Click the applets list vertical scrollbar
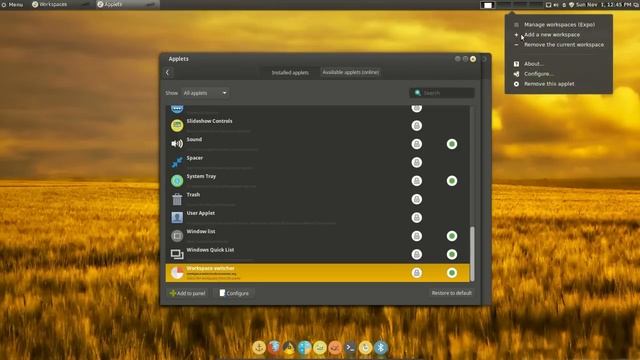The image size is (640, 360). pyautogui.click(x=472, y=254)
